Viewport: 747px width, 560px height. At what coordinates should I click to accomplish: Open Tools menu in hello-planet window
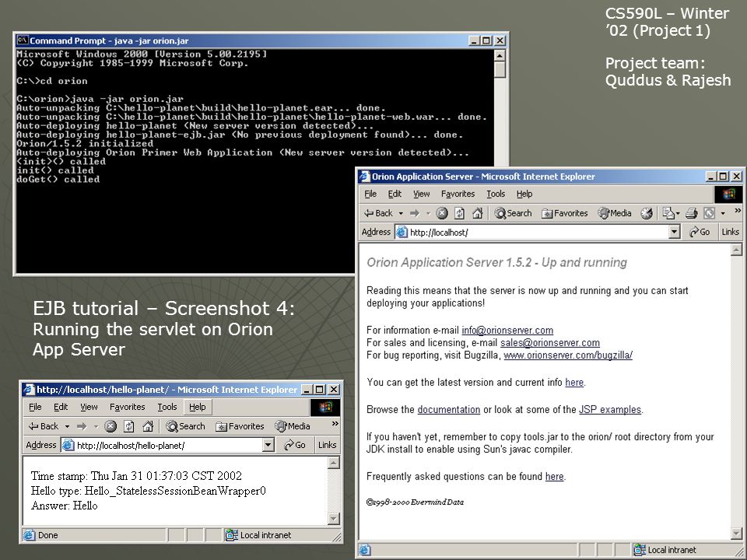click(x=167, y=407)
